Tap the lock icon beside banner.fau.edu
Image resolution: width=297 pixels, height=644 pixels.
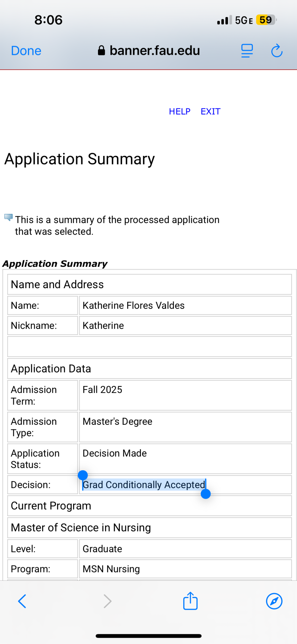[x=101, y=51]
